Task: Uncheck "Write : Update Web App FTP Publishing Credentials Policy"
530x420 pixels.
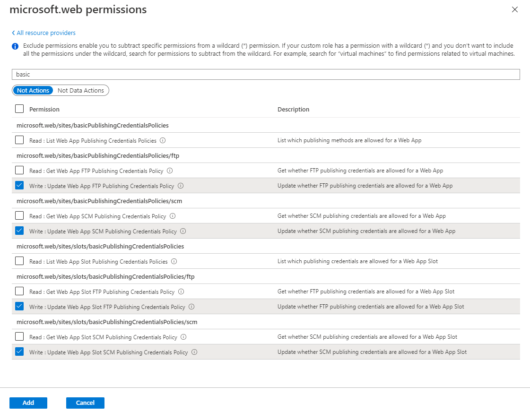Action: 19,185
